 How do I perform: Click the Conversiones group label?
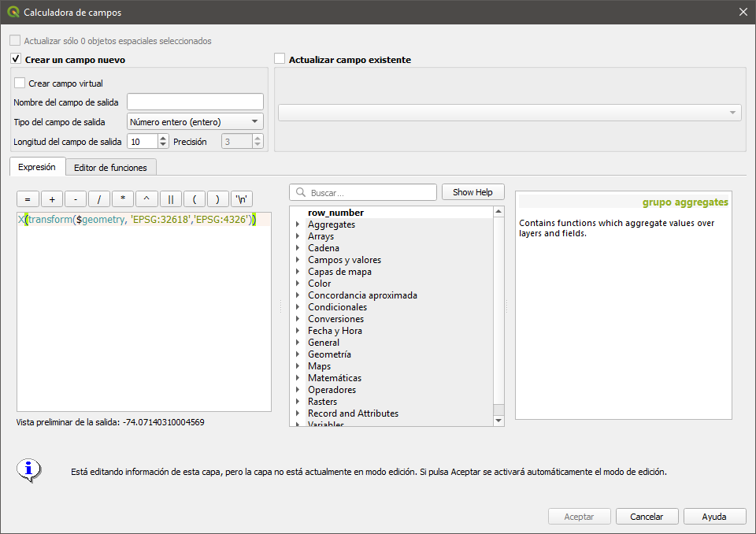point(335,319)
